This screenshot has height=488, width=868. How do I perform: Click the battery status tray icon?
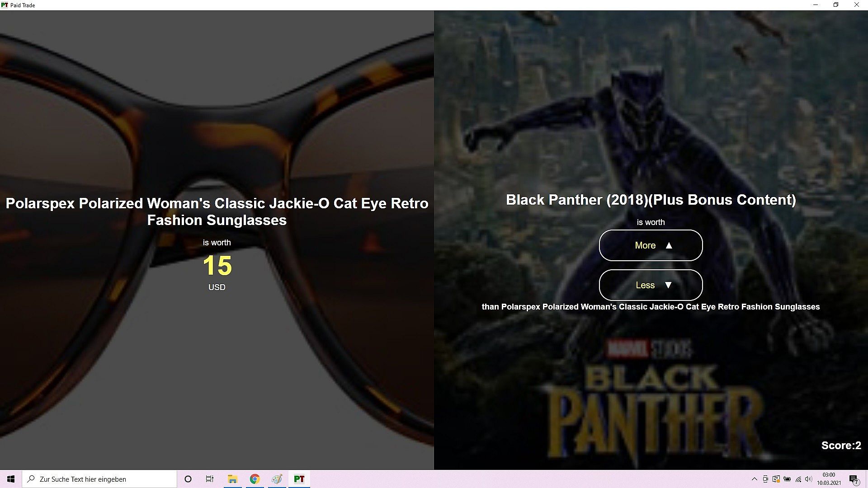(787, 479)
